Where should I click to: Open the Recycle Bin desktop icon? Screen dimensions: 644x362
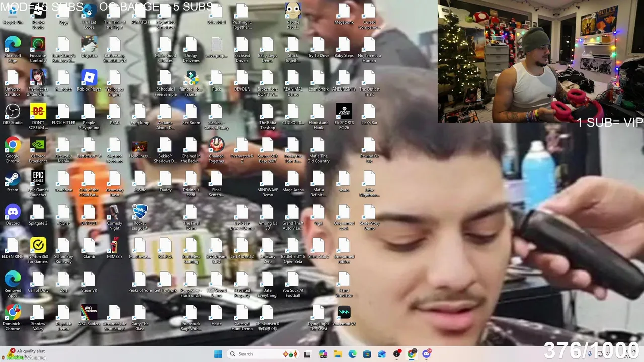13,14
